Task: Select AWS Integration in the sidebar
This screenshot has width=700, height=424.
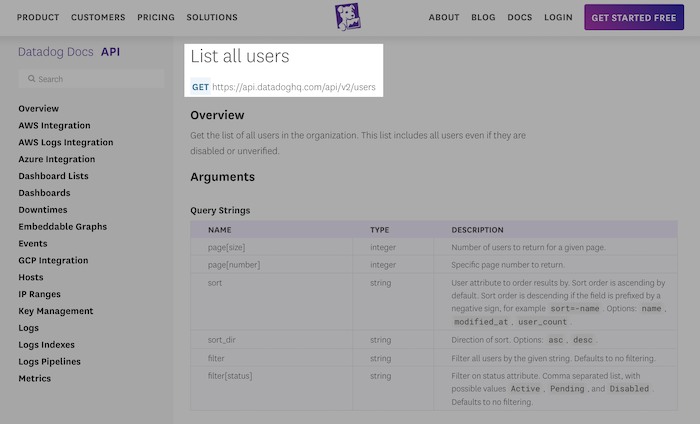Action: pyautogui.click(x=54, y=126)
